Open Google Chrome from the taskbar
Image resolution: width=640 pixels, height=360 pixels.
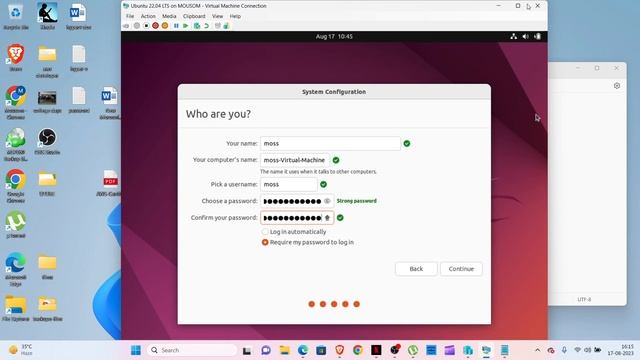(358, 350)
